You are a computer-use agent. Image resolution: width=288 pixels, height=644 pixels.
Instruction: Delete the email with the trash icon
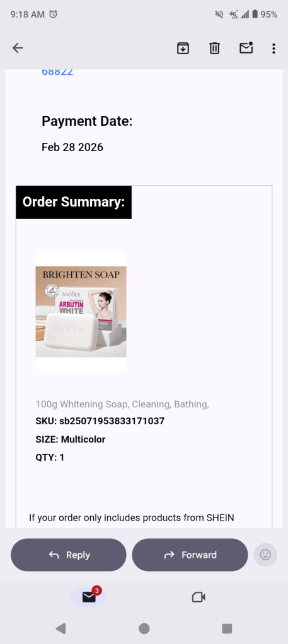pyautogui.click(x=214, y=48)
